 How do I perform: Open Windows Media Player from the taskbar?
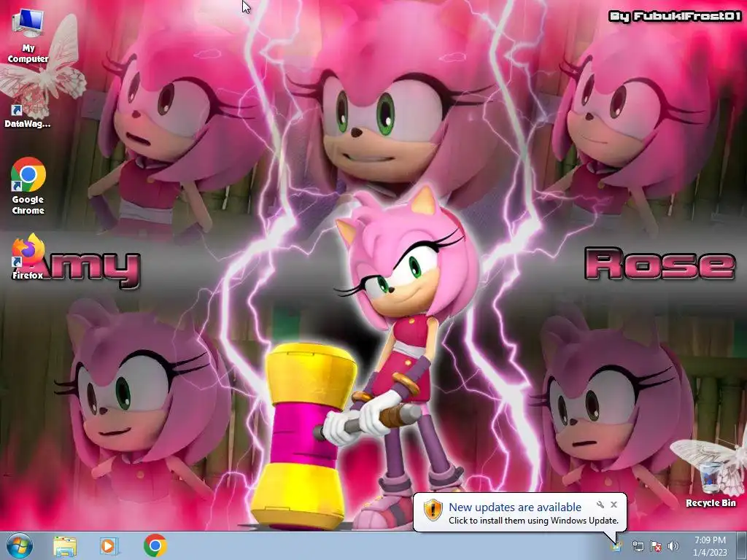pyautogui.click(x=109, y=546)
